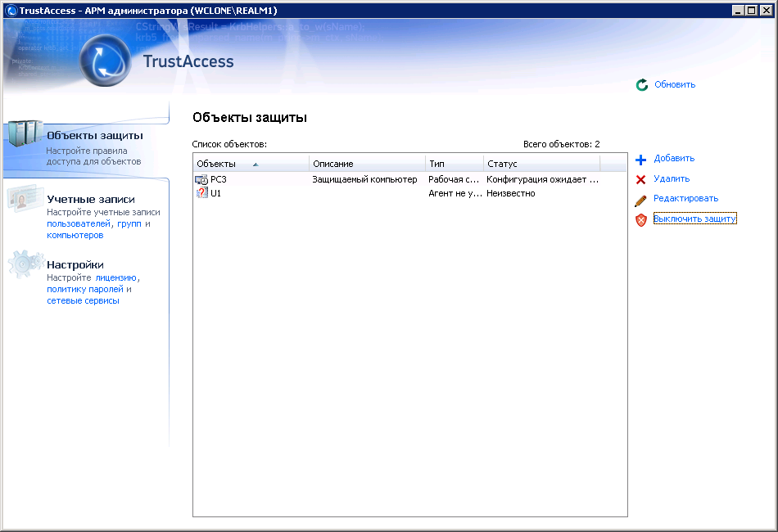Click the red X delete icon

tap(640, 179)
